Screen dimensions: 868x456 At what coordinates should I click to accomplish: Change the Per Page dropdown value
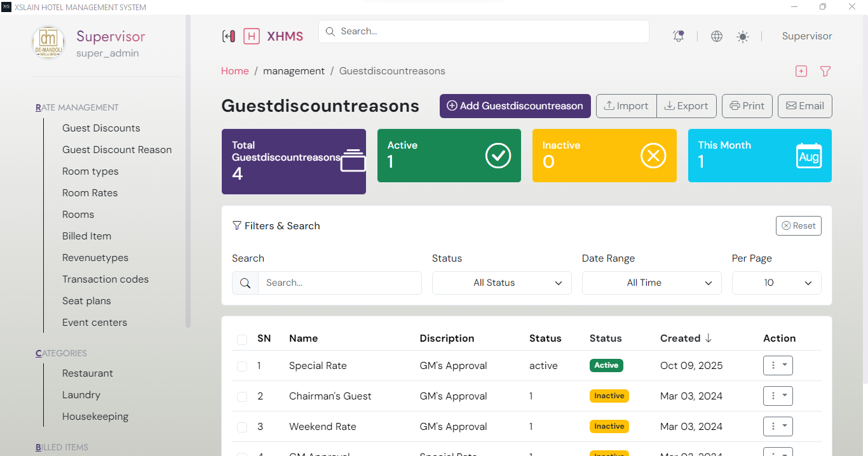[776, 283]
